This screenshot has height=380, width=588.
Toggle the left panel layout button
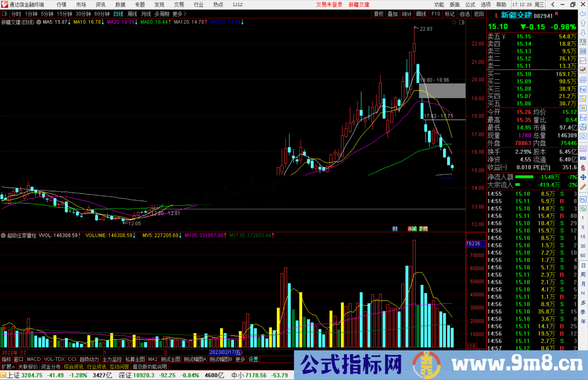tap(5, 14)
